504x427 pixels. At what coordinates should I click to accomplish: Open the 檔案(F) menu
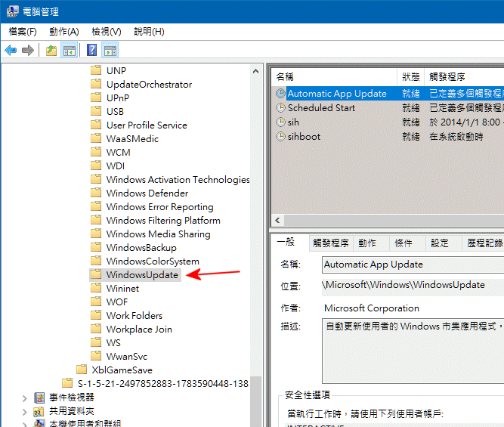pos(23,32)
